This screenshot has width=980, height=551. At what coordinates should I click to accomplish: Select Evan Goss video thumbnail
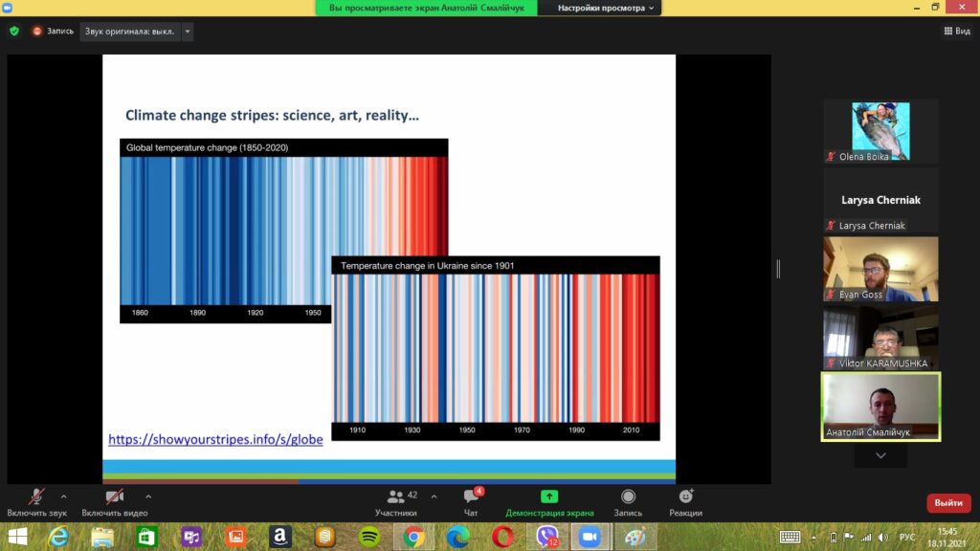(880, 269)
